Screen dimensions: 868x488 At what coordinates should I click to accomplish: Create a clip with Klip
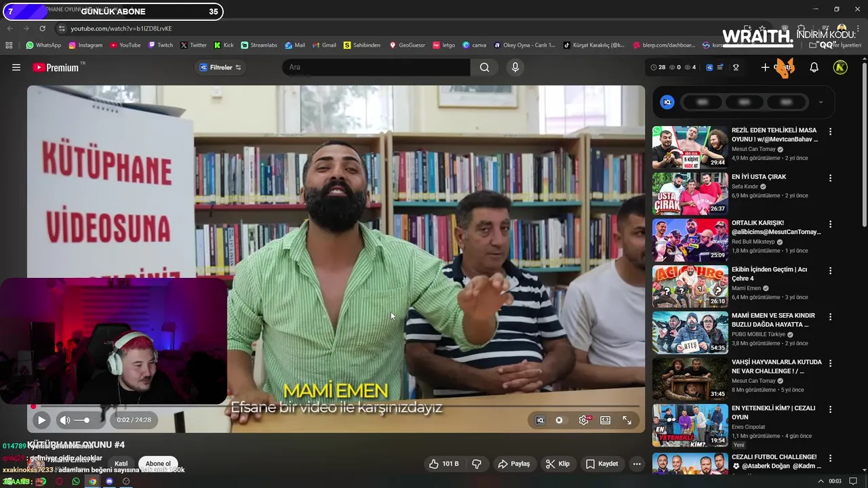(x=558, y=464)
